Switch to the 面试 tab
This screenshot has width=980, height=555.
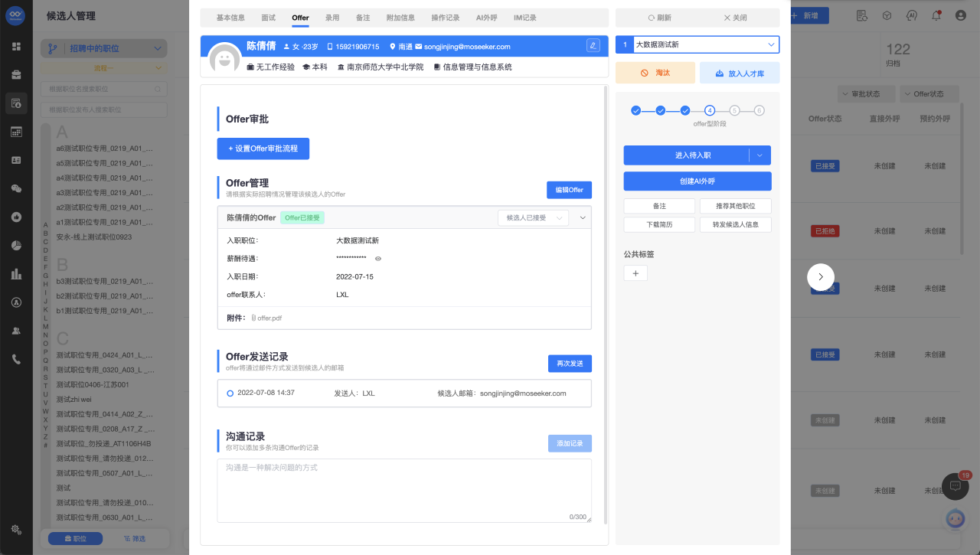point(268,18)
